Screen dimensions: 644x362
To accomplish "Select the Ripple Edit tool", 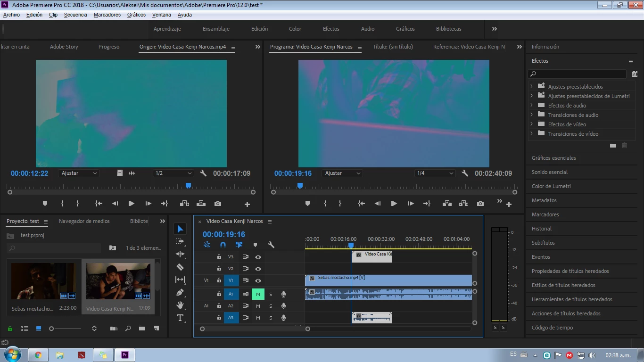I will (x=180, y=254).
